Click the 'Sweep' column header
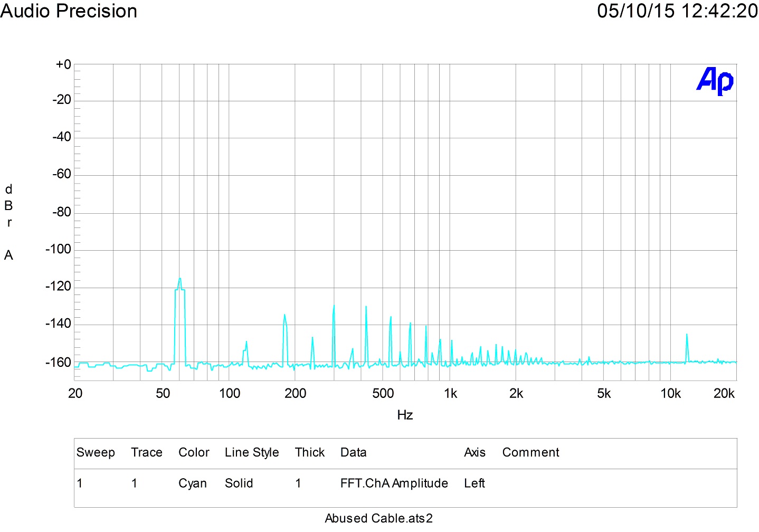This screenshot has height=532, width=759. 96,453
